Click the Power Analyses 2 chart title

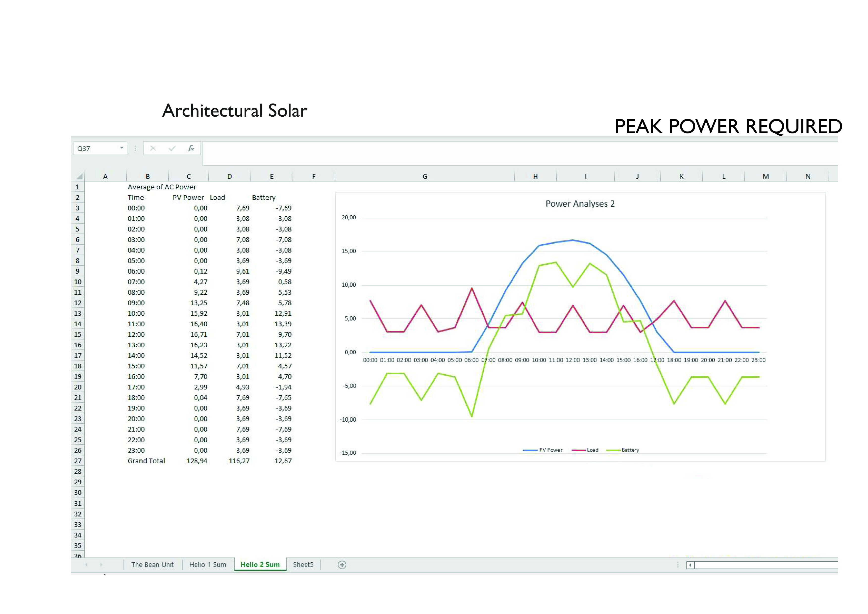[x=580, y=204]
